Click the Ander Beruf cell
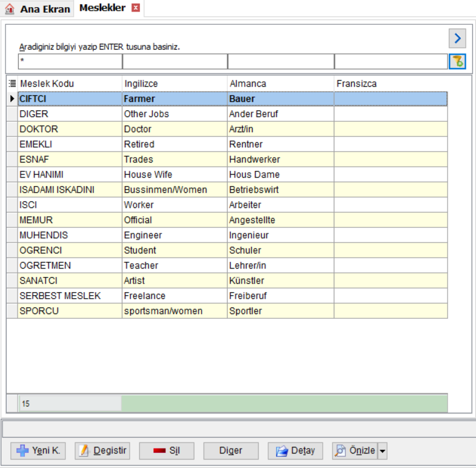Viewport: 476px width, 468px height. click(281, 114)
